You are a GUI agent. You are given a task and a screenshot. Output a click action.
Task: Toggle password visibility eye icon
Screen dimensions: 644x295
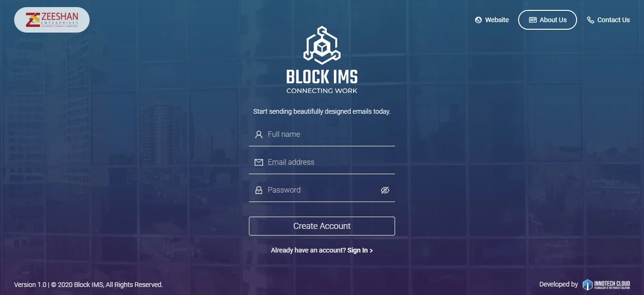click(x=385, y=190)
